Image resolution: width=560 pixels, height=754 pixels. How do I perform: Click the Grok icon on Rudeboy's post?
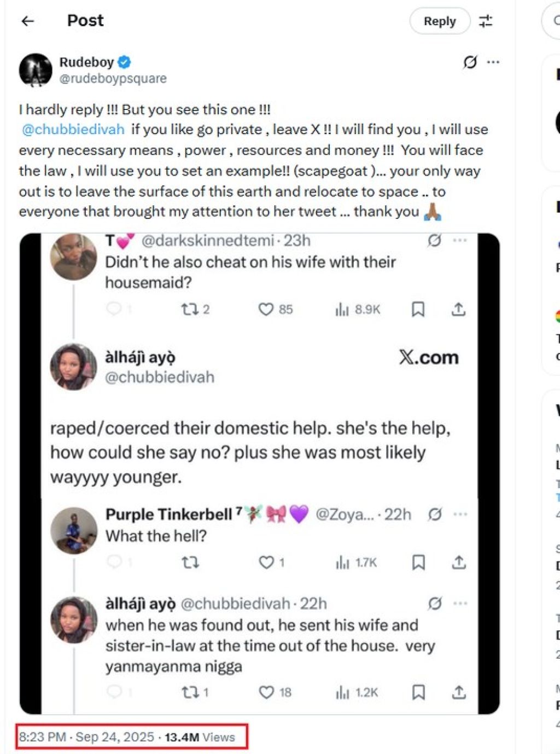(x=470, y=62)
